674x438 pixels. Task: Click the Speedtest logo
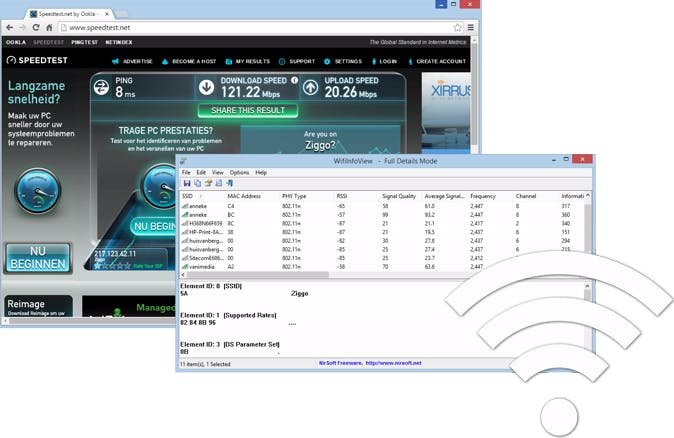[37, 60]
